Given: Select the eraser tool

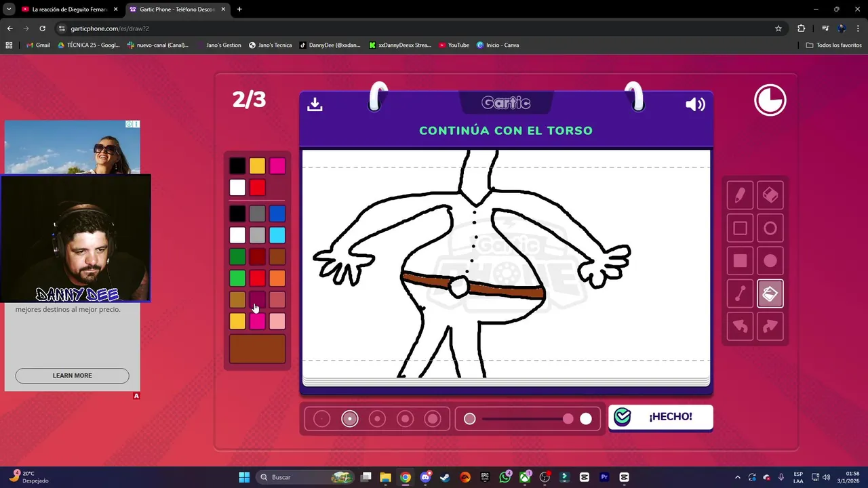Looking at the screenshot, I should [x=770, y=195].
